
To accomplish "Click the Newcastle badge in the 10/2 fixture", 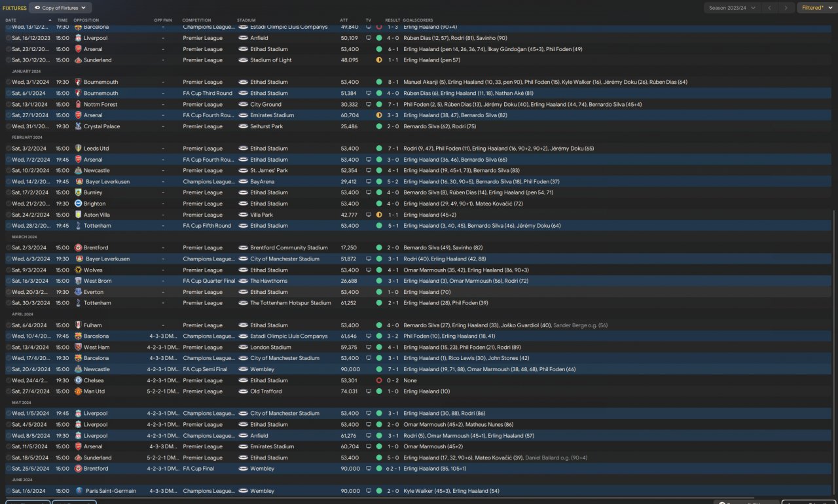I will (79, 171).
